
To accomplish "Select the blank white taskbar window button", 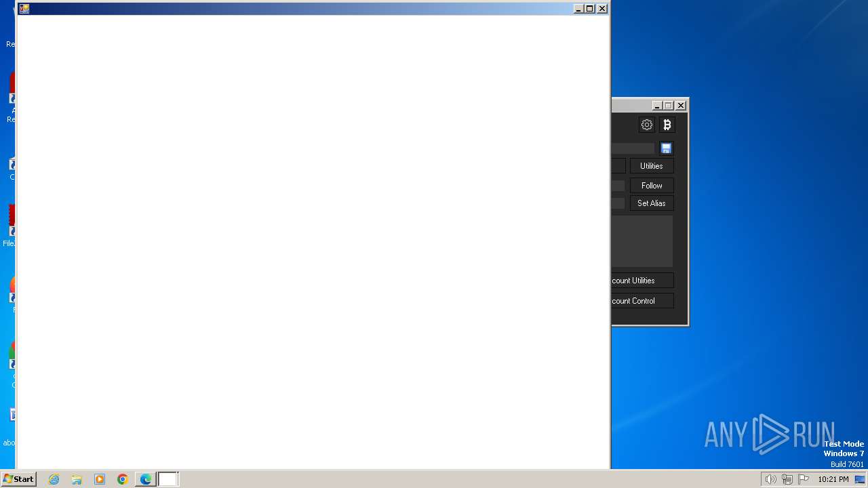I will coord(168,479).
